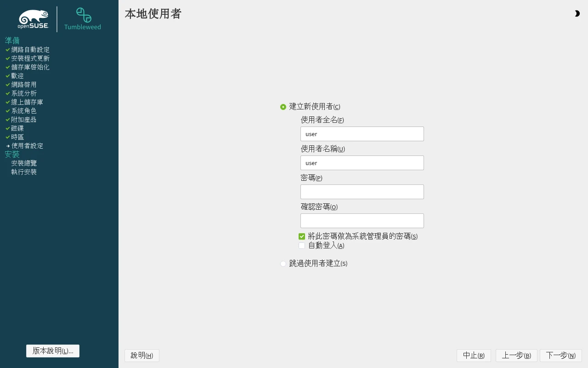Select 儲存庫啓始化 step in sidebar
The image size is (588, 368).
30,67
